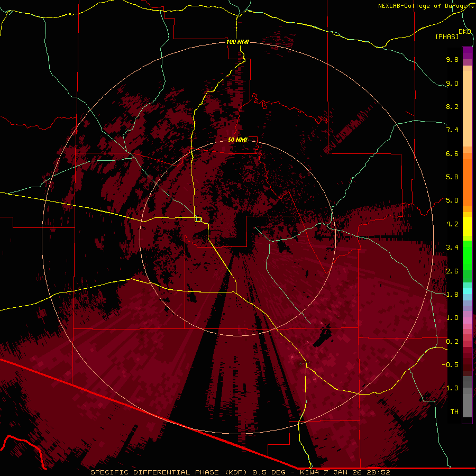The height and width of the screenshot is (476, 476).
Task: Pick the bright yellow color bar segment
Action: point(467,226)
